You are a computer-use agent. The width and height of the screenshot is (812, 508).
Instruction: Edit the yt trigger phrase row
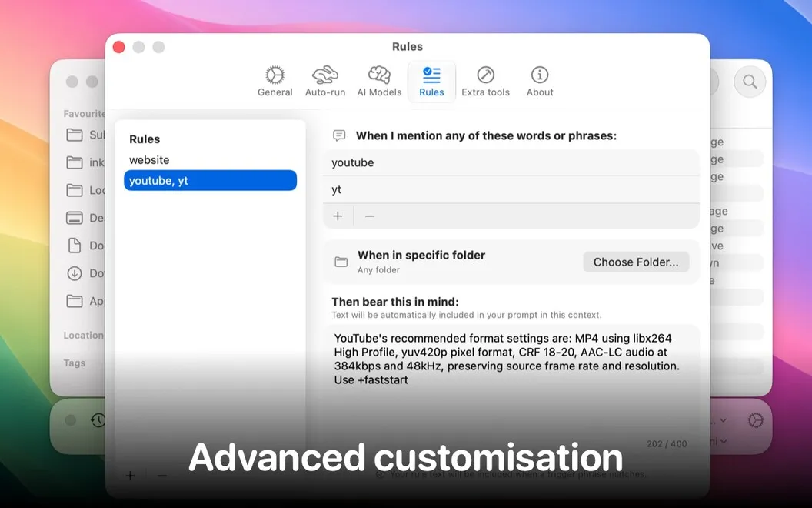pos(511,189)
